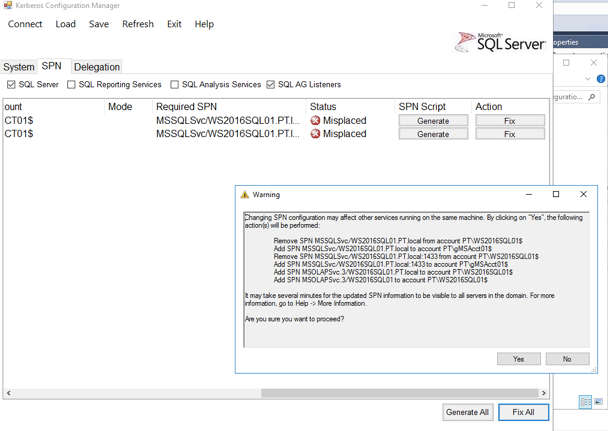
Task: Click the horizontal scrollbar right arrow
Action: 544,393
